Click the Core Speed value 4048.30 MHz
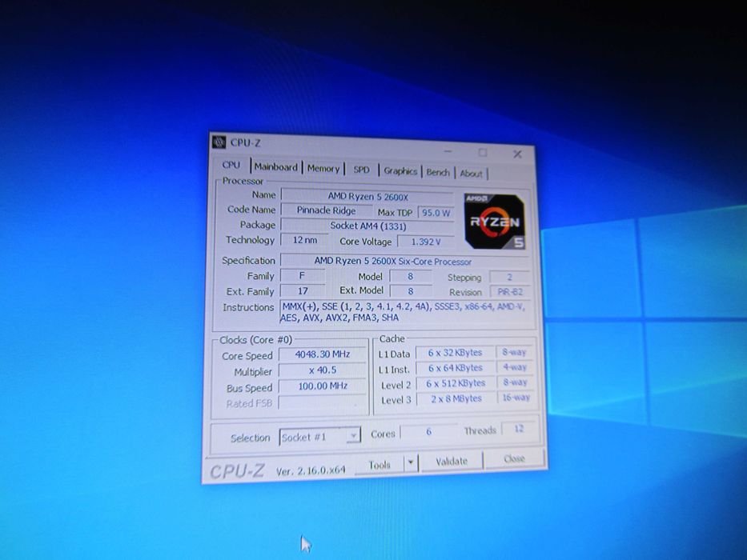 (x=323, y=354)
